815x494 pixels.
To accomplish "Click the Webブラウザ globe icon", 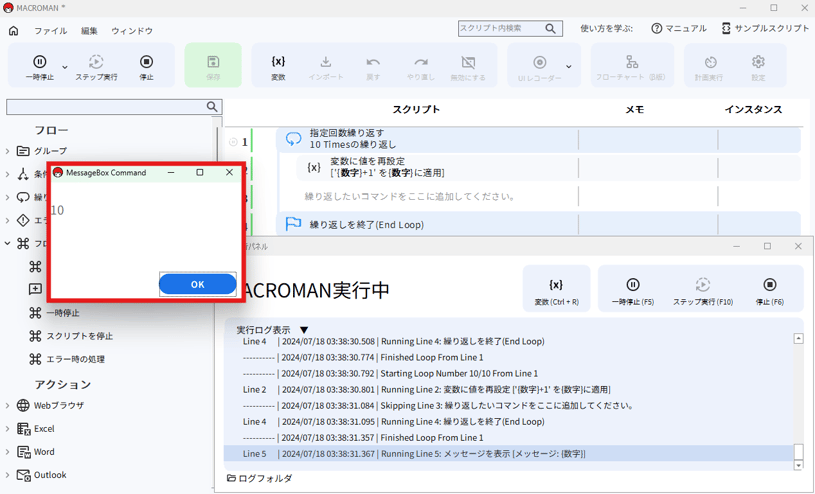I will pos(23,406).
